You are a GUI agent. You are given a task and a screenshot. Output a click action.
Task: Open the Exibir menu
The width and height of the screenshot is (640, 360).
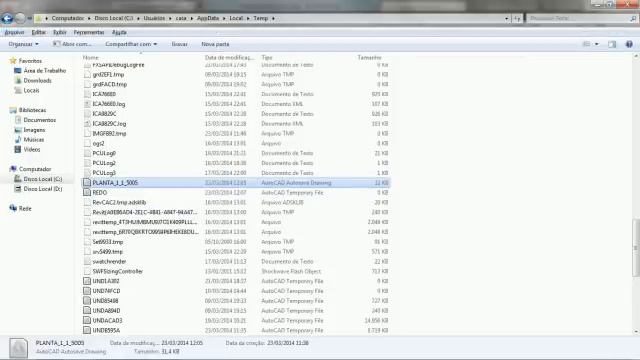click(60, 32)
